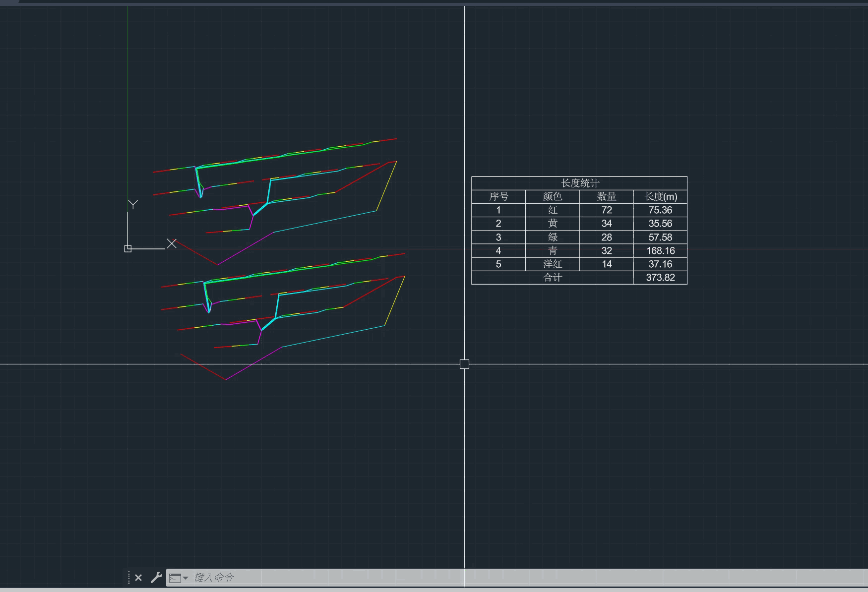The width and height of the screenshot is (868, 592).
Task: Click the UCS X axis label
Action: (172, 243)
